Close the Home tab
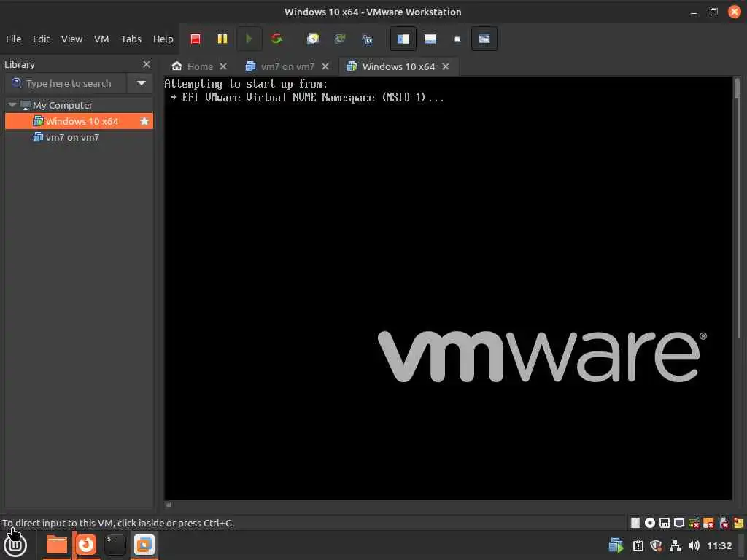This screenshot has width=747, height=560. (x=223, y=66)
